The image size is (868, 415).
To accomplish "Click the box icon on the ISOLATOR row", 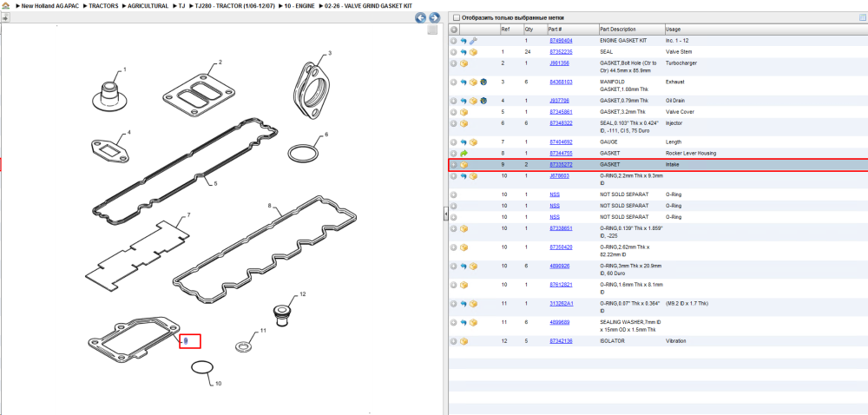I will pyautogui.click(x=464, y=341).
